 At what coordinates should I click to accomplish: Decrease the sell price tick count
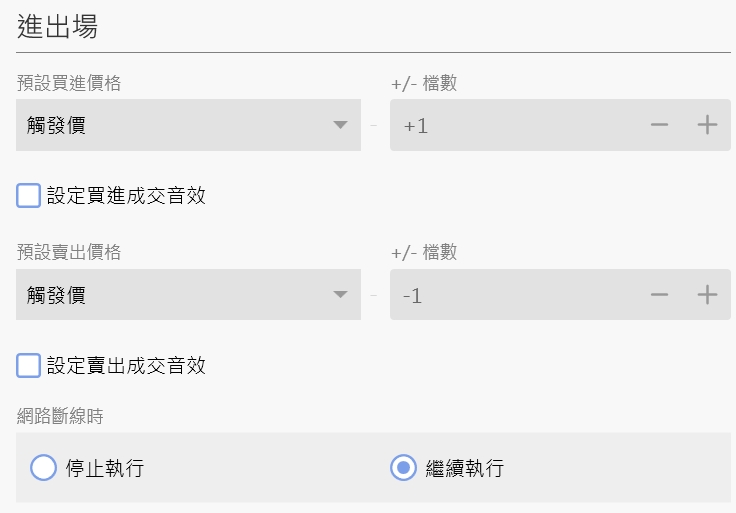tap(659, 295)
